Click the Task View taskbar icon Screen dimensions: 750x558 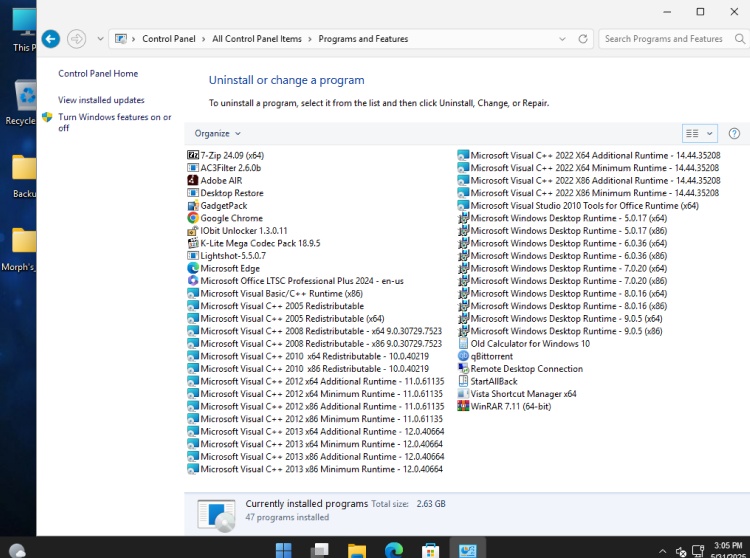(x=320, y=550)
